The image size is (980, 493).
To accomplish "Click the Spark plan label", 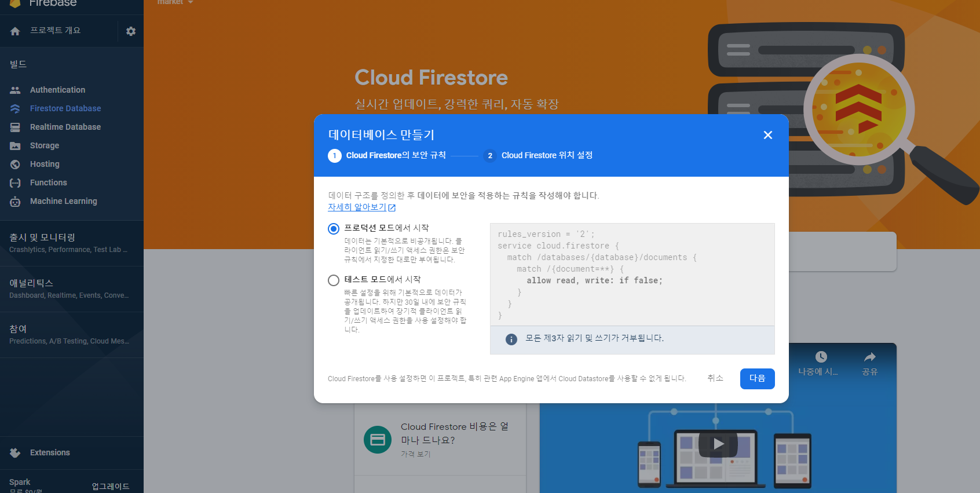I will (20, 482).
